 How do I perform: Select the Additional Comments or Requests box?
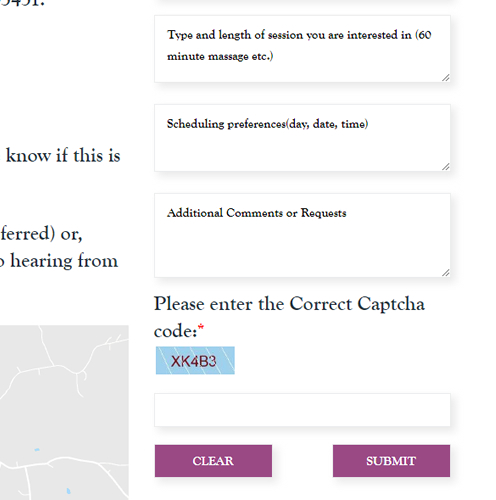click(x=302, y=235)
